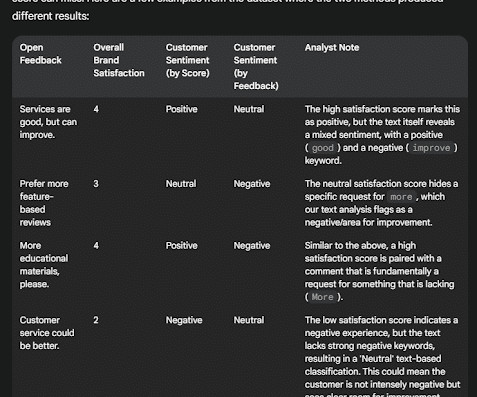
Task: Click the lowercase 'more' code keyword
Action: click(401, 197)
